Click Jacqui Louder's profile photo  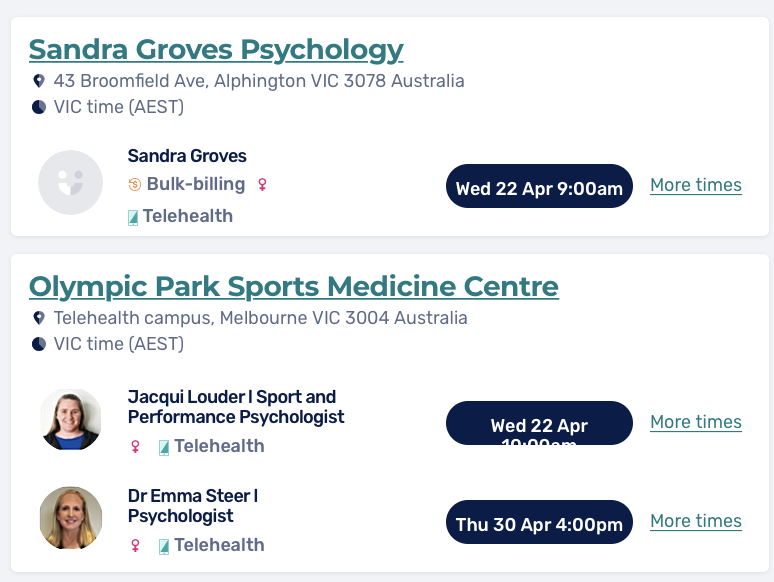pos(71,420)
